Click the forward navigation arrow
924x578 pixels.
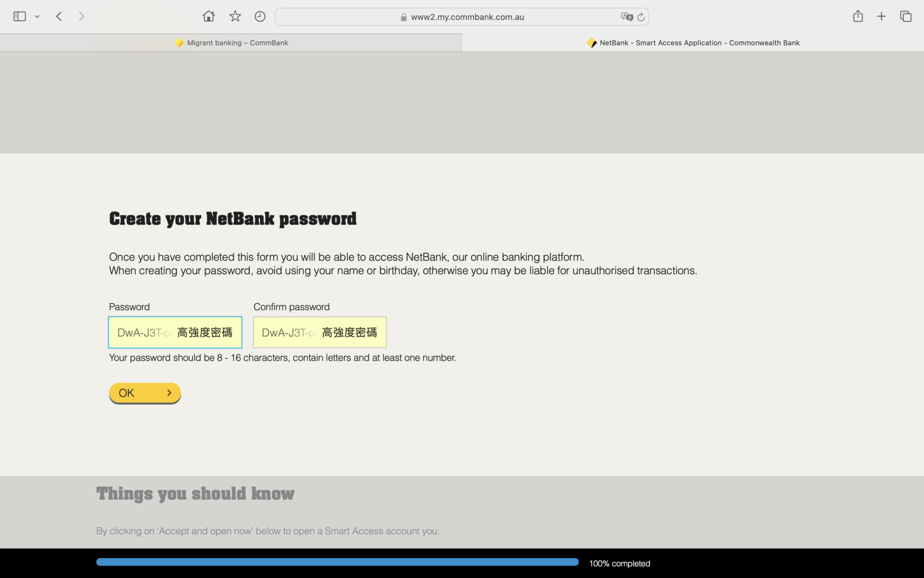(81, 16)
